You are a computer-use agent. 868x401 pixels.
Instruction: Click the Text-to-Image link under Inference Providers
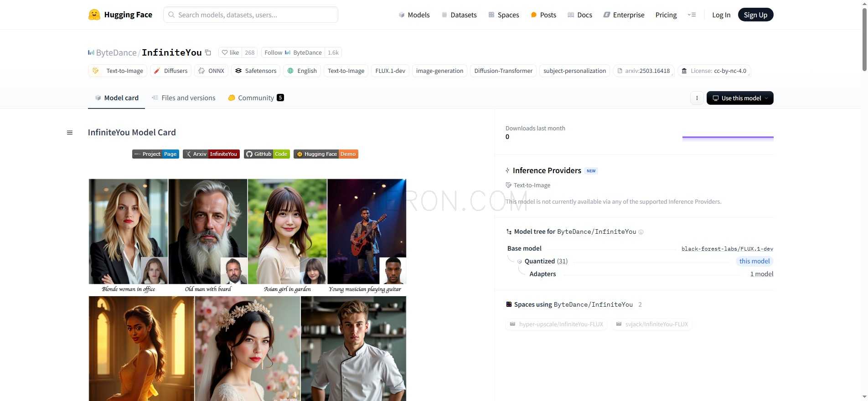click(x=528, y=185)
